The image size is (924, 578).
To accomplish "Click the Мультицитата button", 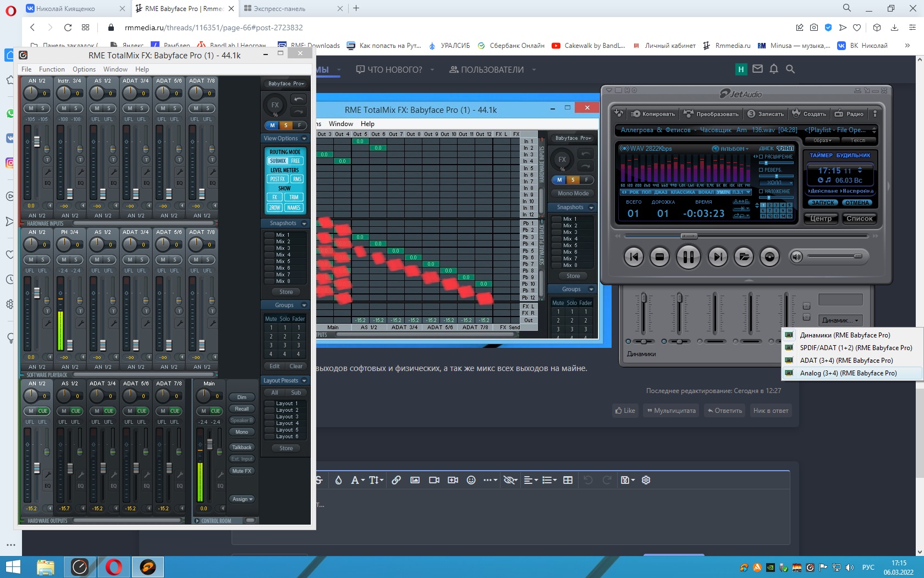I will (x=671, y=411).
